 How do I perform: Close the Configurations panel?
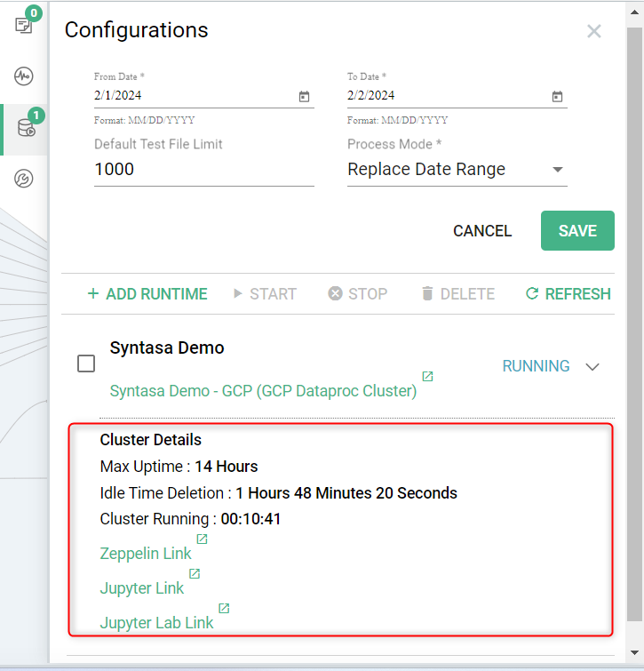[594, 32]
